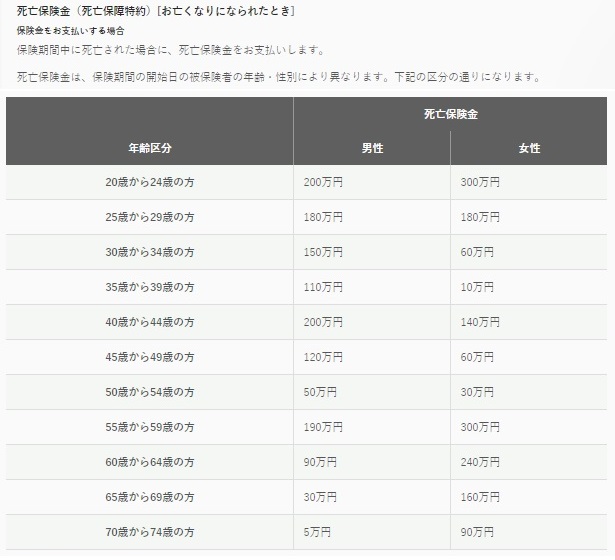Click the 年齢区分 column header

tap(150, 148)
